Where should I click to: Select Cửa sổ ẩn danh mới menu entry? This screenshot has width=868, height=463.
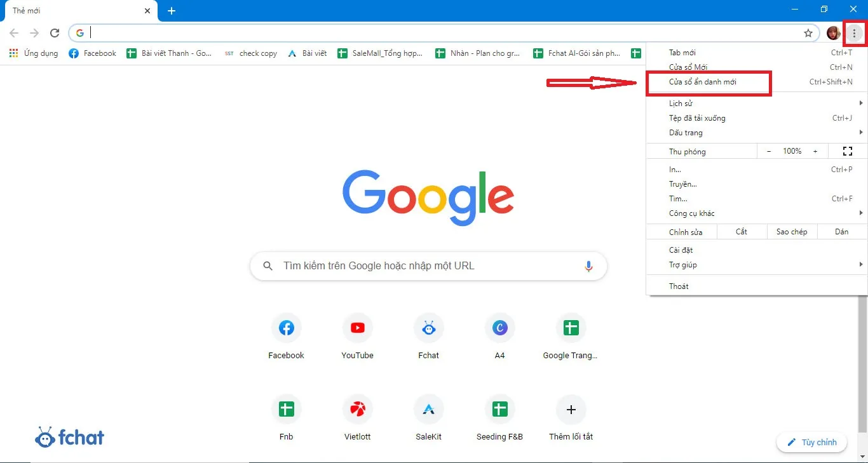(x=709, y=81)
